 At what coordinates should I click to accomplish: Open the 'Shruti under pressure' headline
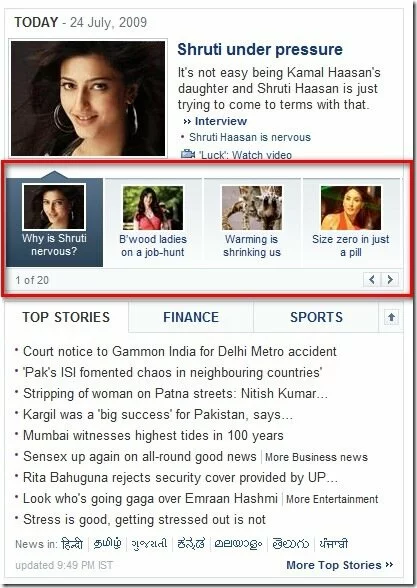point(260,50)
